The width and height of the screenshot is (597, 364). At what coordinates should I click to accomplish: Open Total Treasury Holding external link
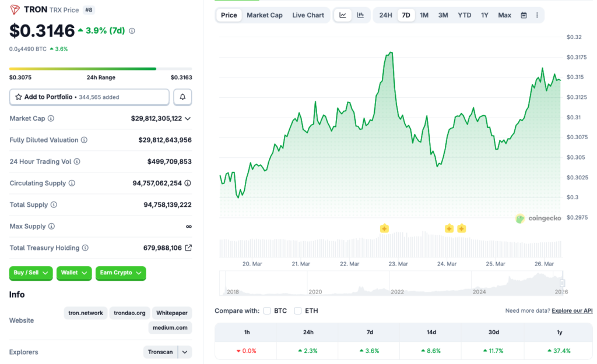click(188, 248)
